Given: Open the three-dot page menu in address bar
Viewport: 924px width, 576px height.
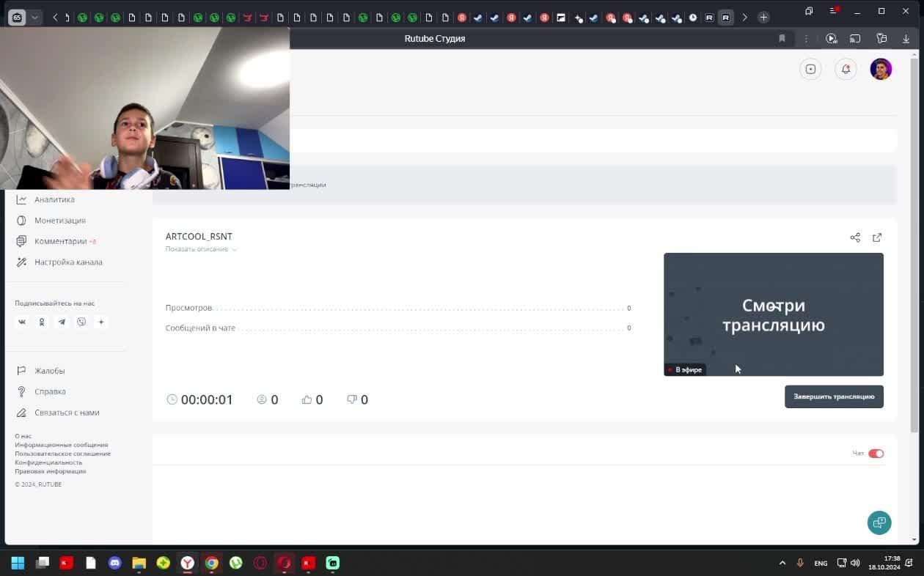Looking at the screenshot, I should coord(806,38).
